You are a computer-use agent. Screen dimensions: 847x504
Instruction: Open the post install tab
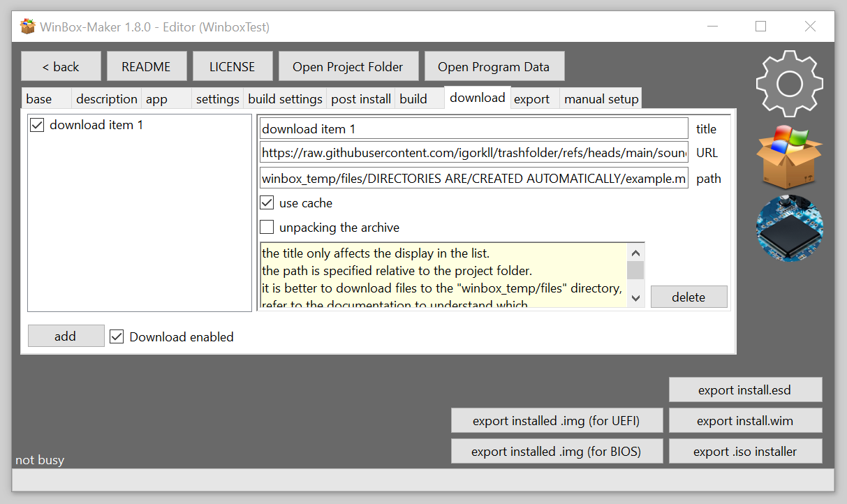[361, 98]
